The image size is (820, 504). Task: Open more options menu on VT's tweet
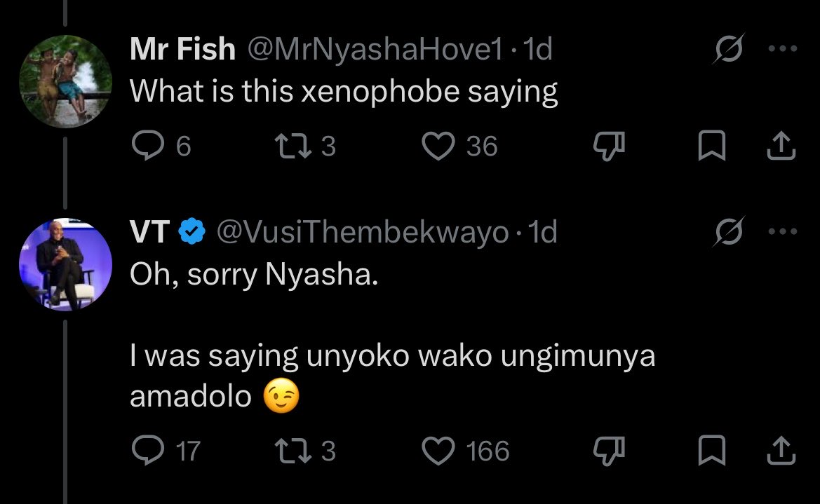click(x=782, y=231)
